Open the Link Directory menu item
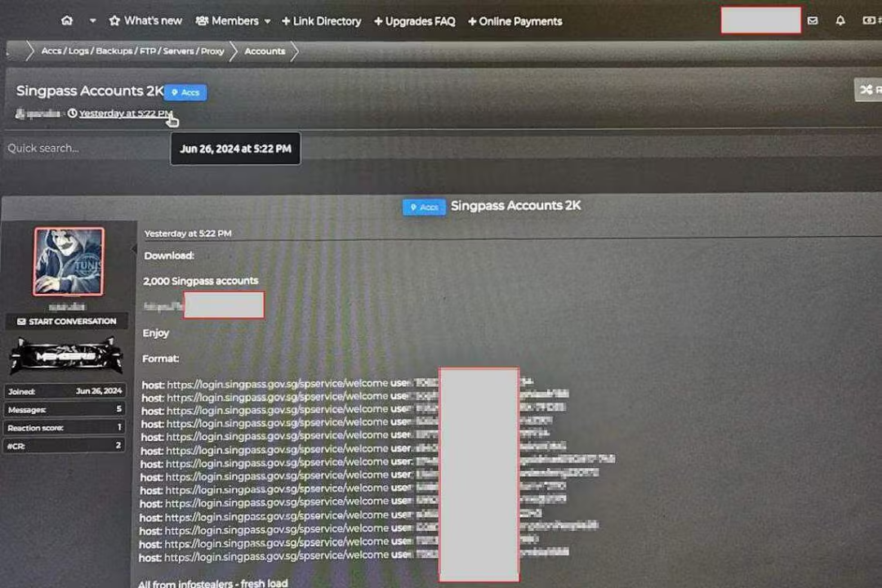The image size is (882, 588). click(x=321, y=21)
